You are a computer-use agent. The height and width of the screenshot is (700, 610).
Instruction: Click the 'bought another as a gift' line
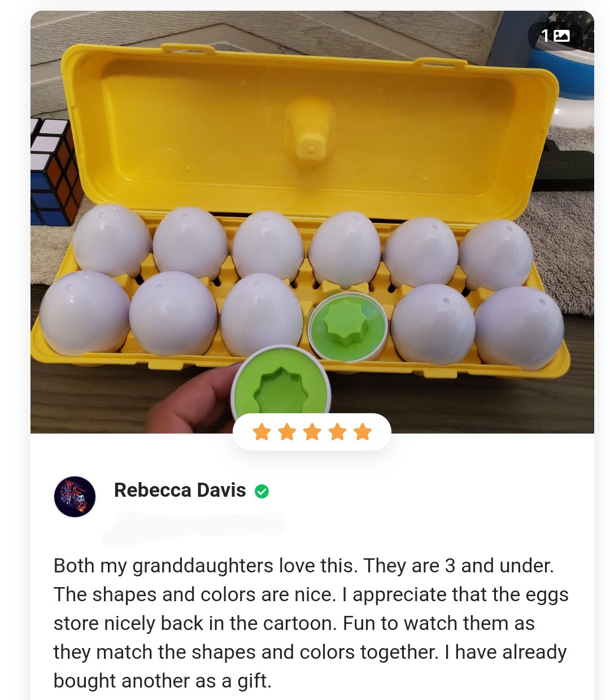[163, 681]
